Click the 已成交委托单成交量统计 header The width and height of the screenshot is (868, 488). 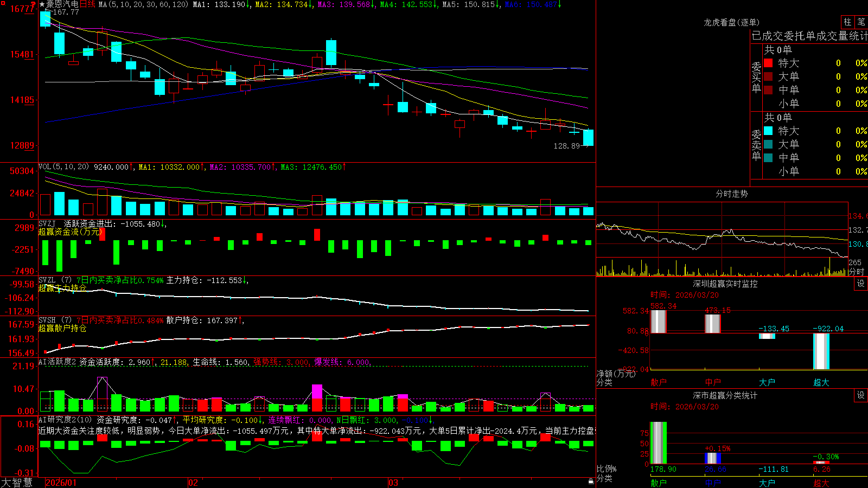[809, 36]
